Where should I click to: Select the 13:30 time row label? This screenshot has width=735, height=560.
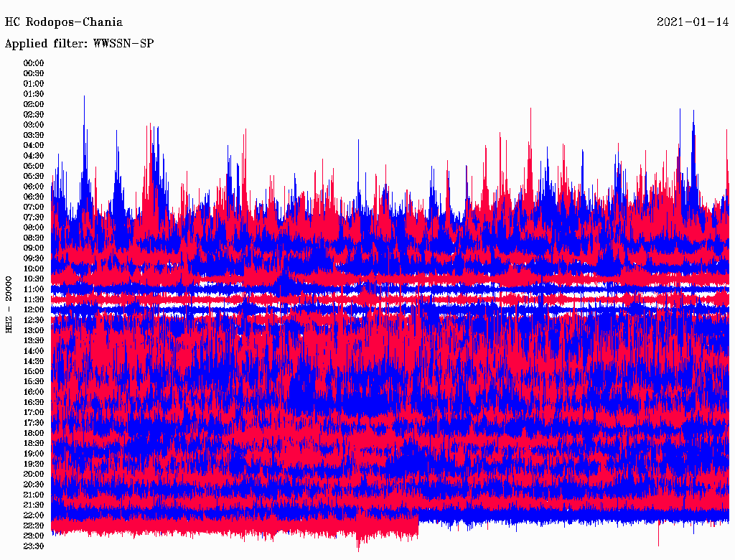(x=34, y=341)
